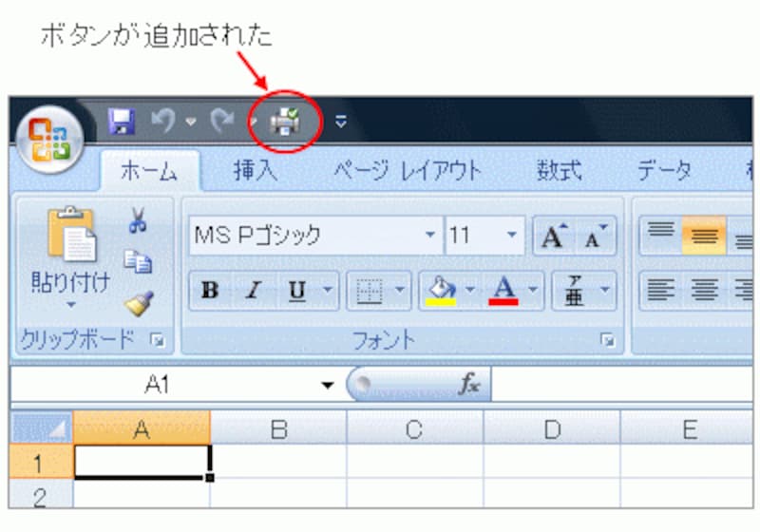Open the 挿入 tab

[x=256, y=171]
